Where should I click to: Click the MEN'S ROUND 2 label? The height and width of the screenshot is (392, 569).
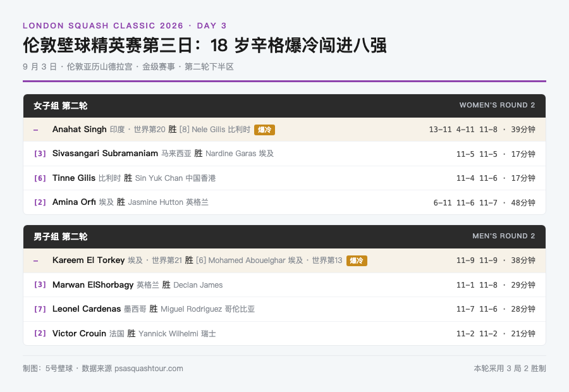(504, 236)
